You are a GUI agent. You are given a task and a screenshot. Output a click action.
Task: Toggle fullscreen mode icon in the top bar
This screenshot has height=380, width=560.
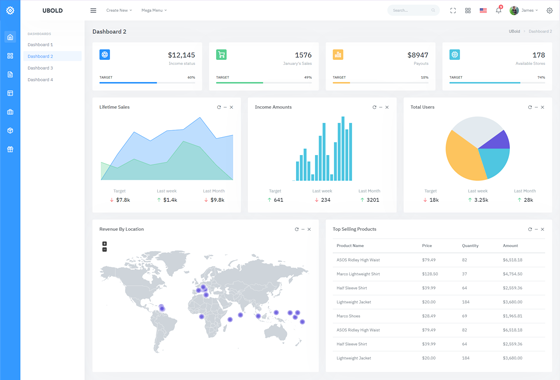(x=453, y=10)
